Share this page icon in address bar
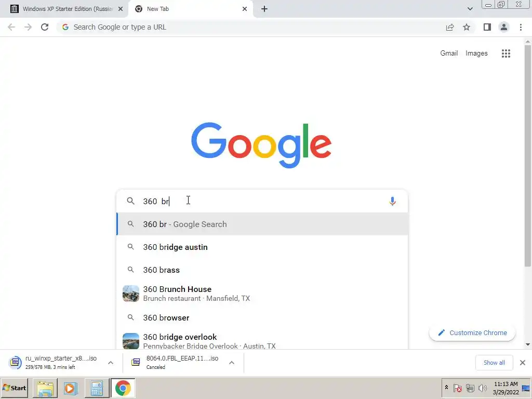The image size is (532, 399). coord(450,27)
